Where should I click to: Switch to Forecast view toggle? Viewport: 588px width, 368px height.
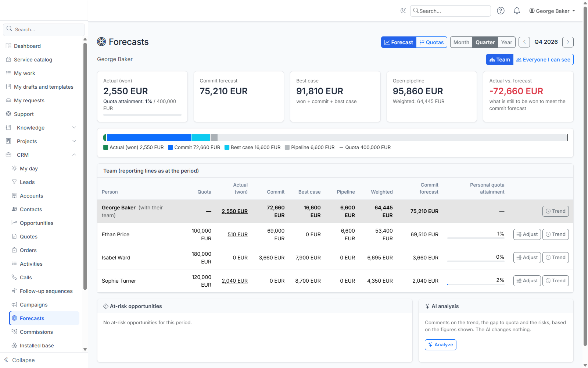pyautogui.click(x=399, y=42)
